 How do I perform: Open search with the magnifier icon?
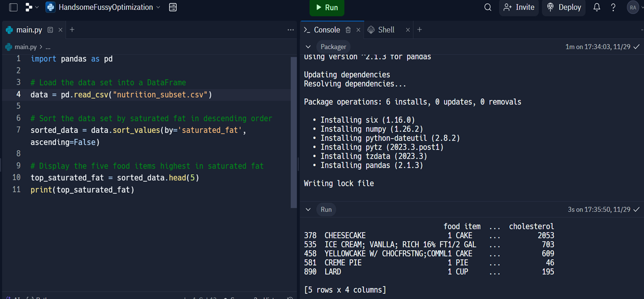click(488, 7)
